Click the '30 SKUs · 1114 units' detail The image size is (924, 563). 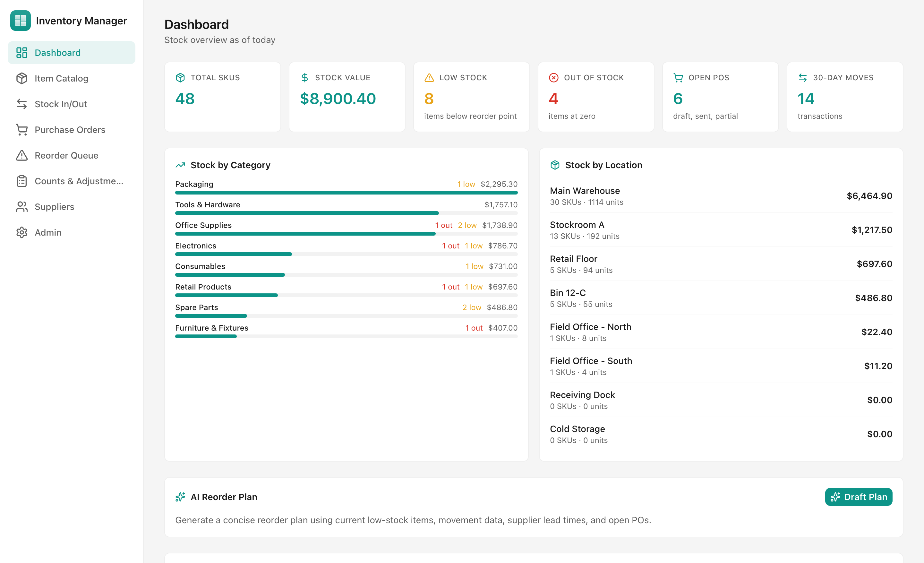point(586,202)
